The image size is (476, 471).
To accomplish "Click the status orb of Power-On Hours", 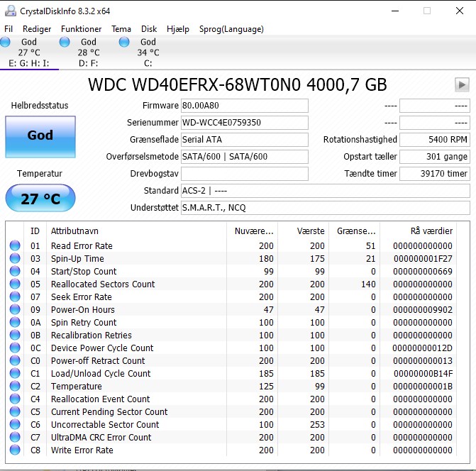I will pyautogui.click(x=15, y=309).
